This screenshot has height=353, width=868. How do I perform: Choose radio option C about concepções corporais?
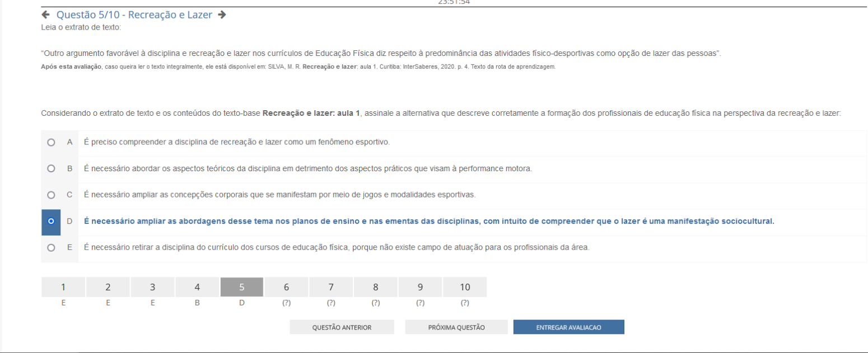click(51, 195)
